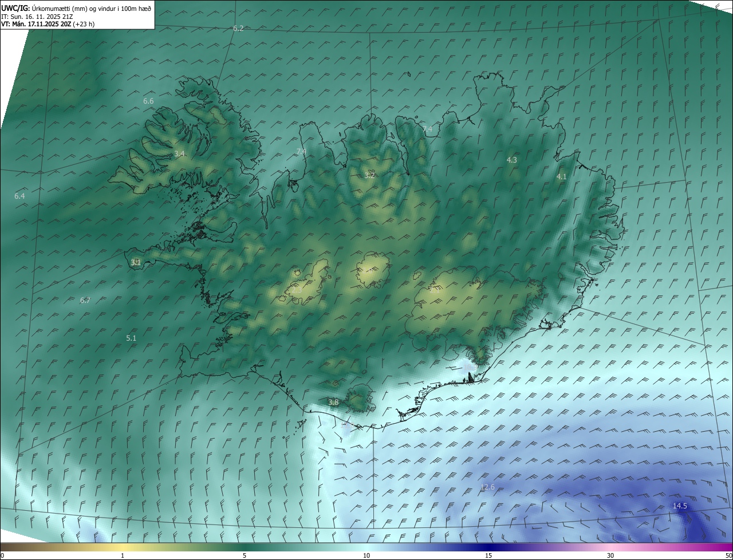The height and width of the screenshot is (560, 733).
Task: Click the 5.1 value label on the map
Action: tap(131, 338)
